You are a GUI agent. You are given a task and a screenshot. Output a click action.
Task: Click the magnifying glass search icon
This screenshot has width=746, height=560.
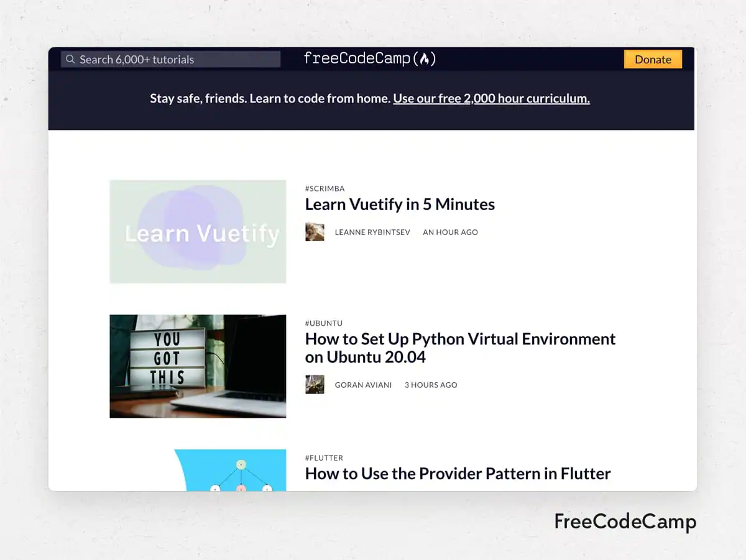(70, 59)
